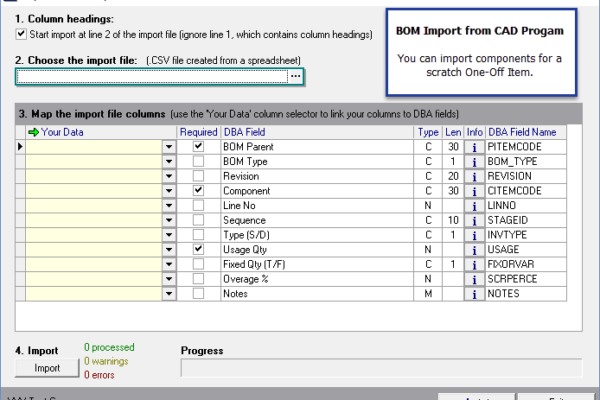The height and width of the screenshot is (400, 600).
Task: Toggle Required checkbox for Type (S/D)
Action: [x=198, y=235]
